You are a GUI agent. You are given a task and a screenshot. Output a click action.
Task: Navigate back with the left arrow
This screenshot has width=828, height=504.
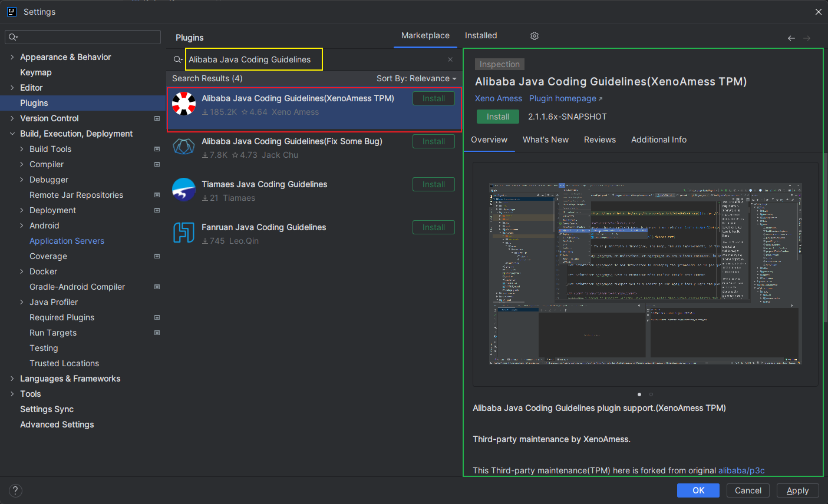tap(791, 38)
